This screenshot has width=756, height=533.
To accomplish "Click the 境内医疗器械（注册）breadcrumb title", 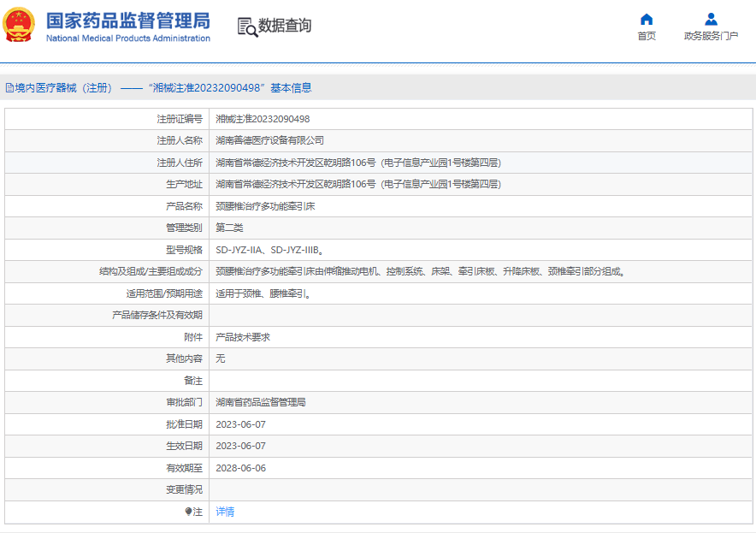I will pos(63,88).
